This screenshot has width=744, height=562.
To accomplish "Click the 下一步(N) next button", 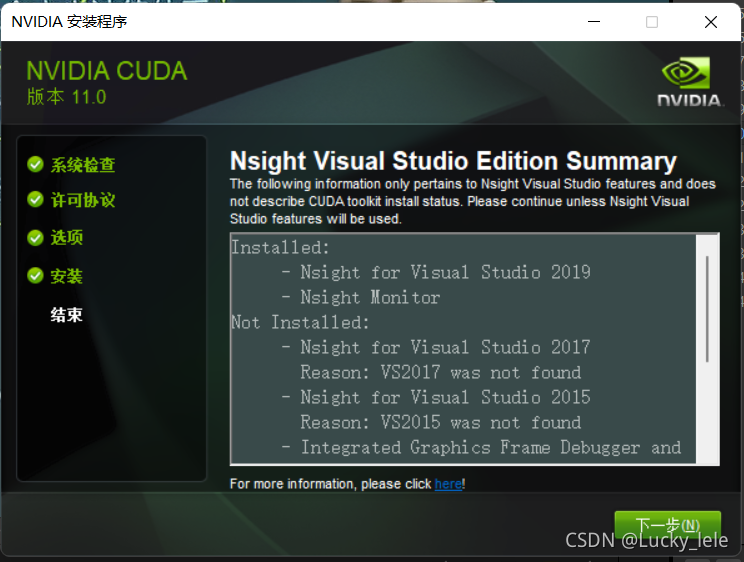I will 668,525.
